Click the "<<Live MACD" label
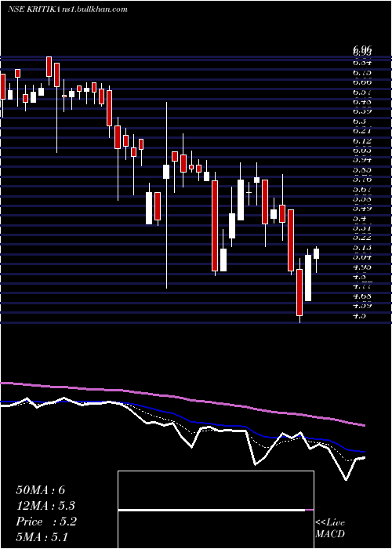 pos(330,528)
